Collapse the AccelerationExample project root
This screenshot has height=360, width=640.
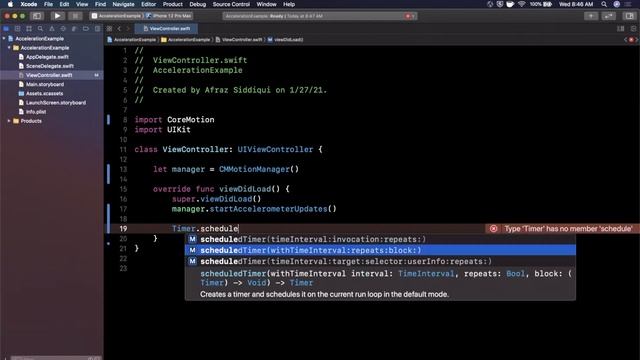click(x=4, y=38)
